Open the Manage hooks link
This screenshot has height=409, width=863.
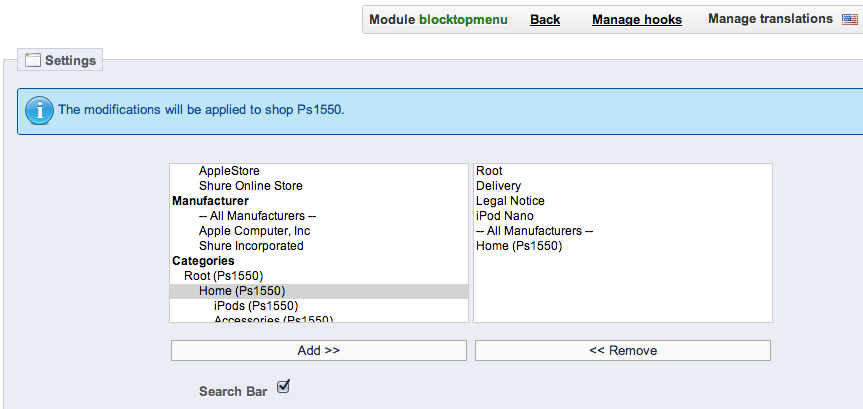(636, 19)
